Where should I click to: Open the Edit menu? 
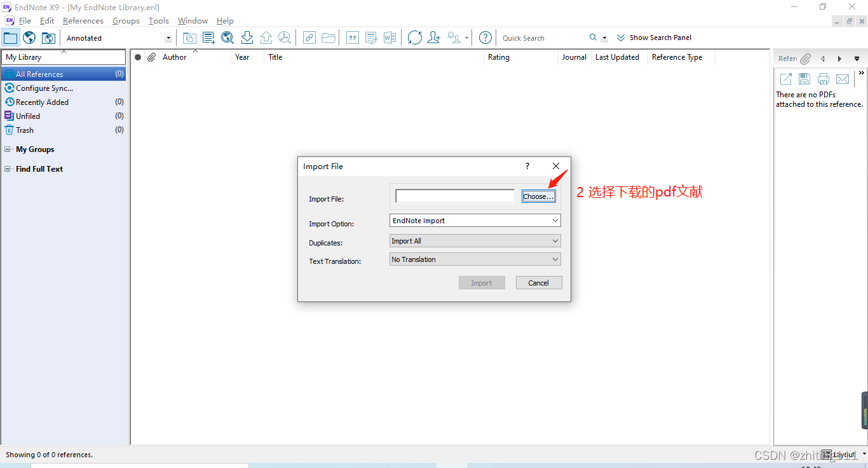(x=47, y=21)
